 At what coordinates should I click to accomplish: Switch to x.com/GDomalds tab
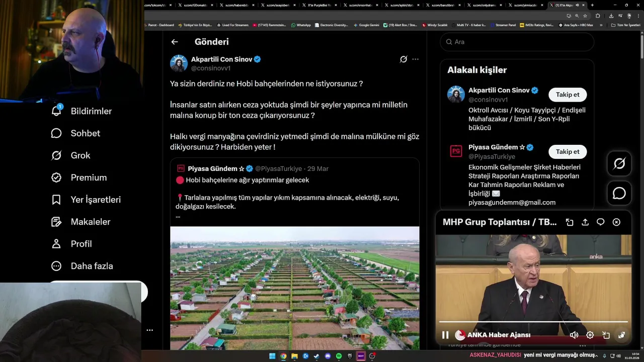click(196, 5)
